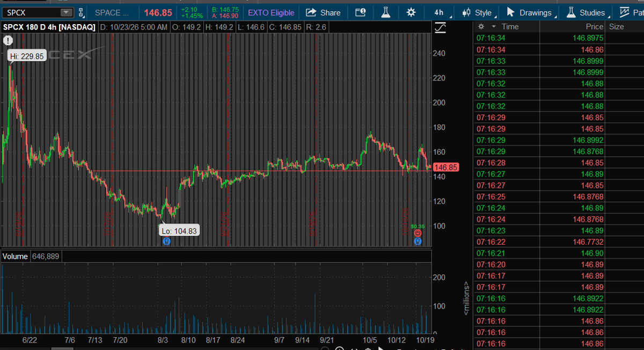This screenshot has width=644, height=350.
Task: Click the SPACE company description text
Action: click(112, 12)
